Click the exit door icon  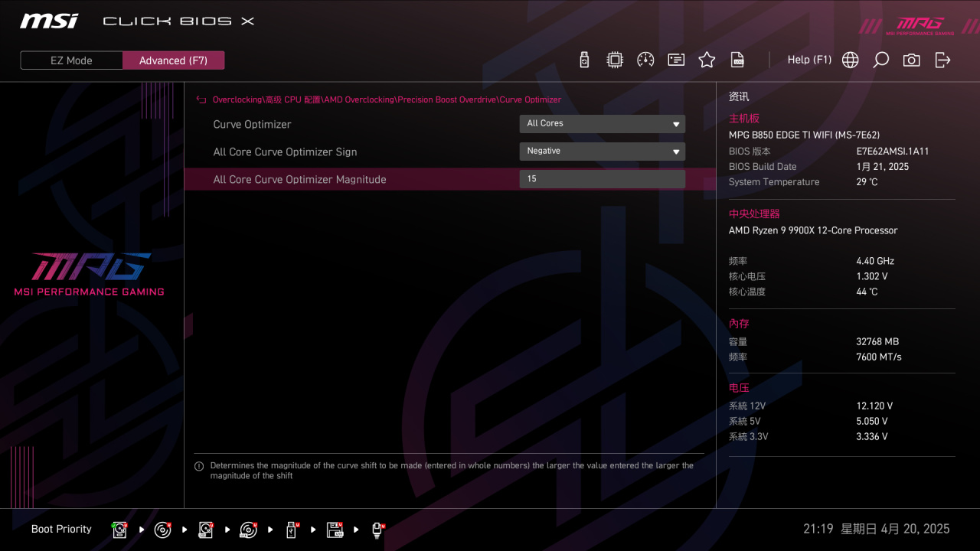tap(942, 60)
